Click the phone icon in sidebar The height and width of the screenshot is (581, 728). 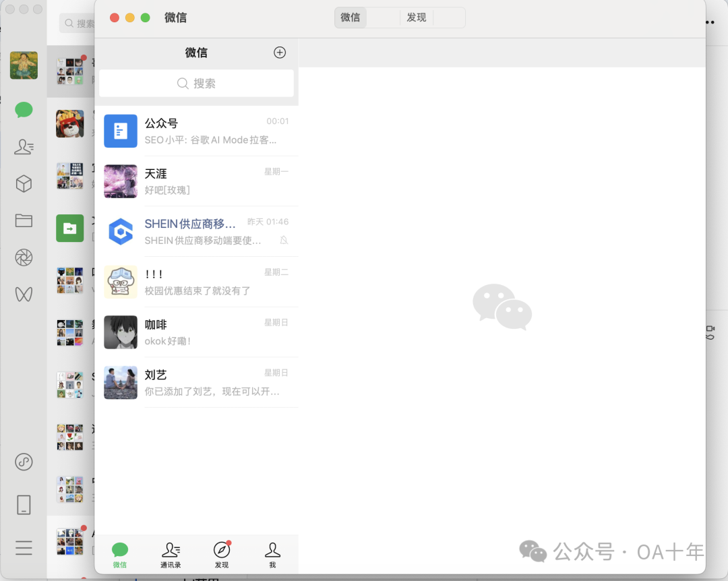coord(24,504)
